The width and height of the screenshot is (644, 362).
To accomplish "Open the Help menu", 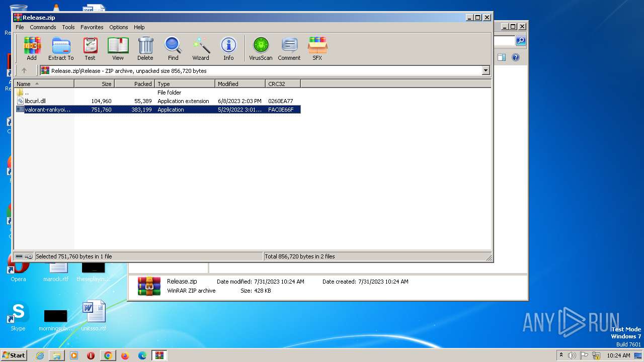I will (x=139, y=27).
